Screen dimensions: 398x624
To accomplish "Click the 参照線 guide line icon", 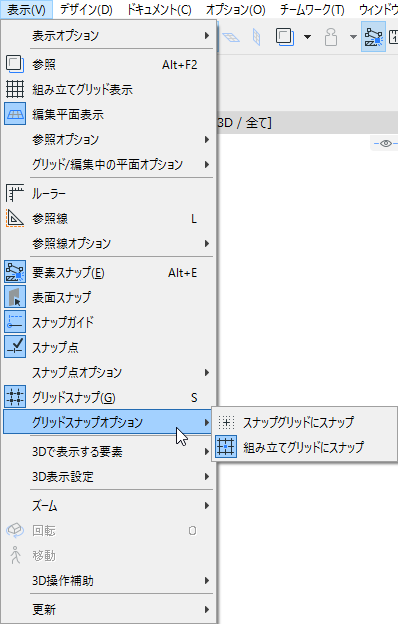I will (15, 218).
